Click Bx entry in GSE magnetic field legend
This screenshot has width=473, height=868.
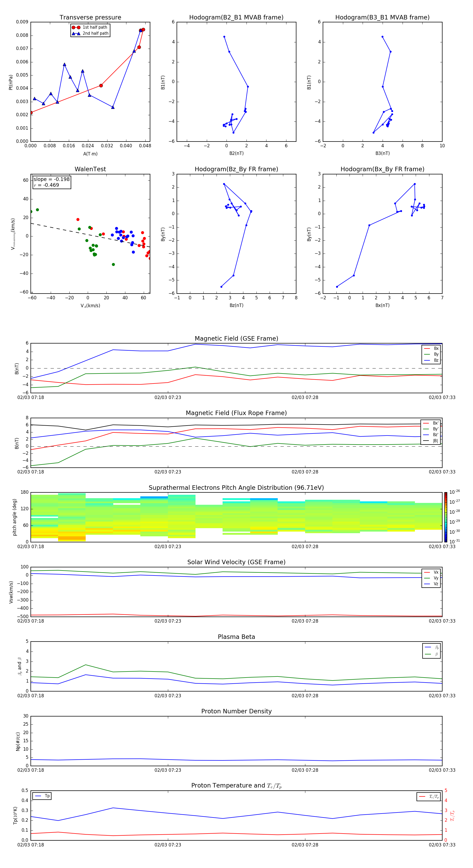point(431,349)
